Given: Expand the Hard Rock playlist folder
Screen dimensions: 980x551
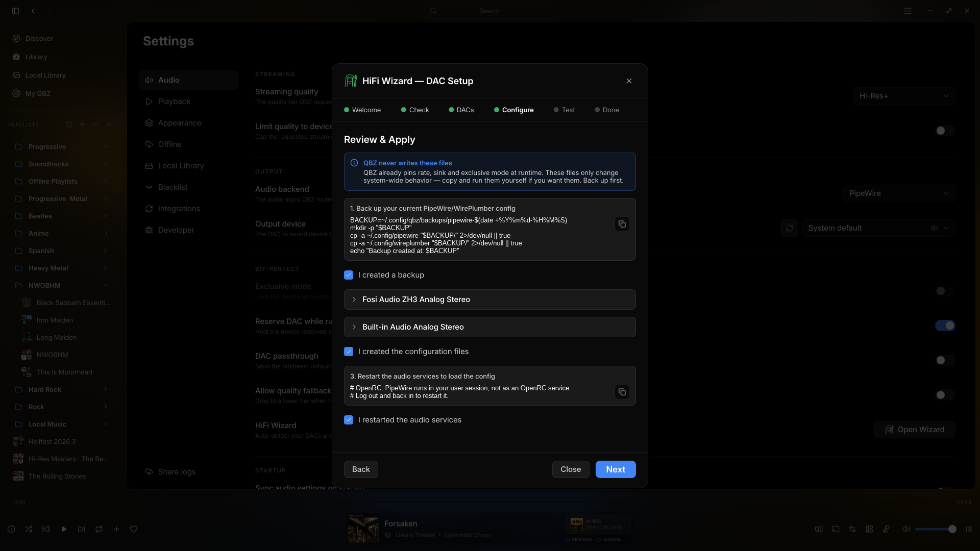Looking at the screenshot, I should point(106,390).
